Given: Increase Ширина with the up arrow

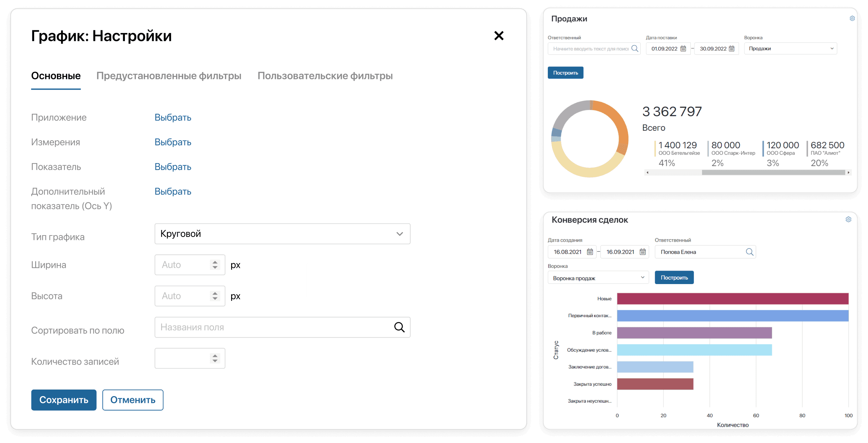Looking at the screenshot, I should point(215,262).
